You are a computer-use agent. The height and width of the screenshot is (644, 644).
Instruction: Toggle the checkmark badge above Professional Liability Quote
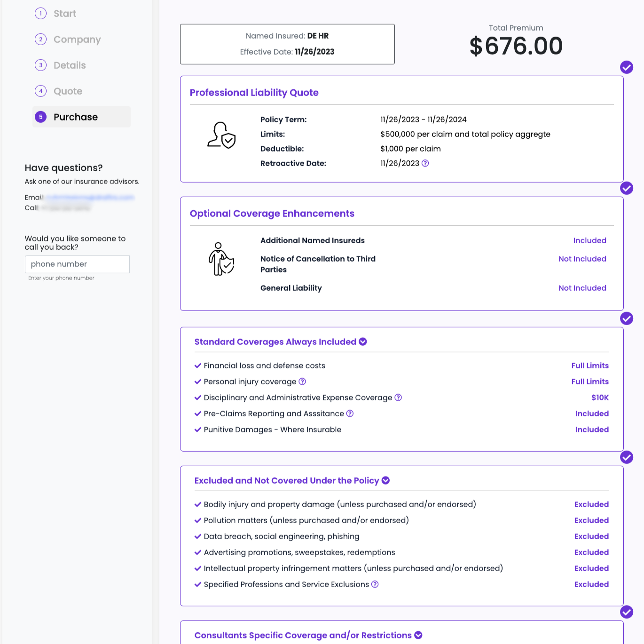[x=626, y=67]
